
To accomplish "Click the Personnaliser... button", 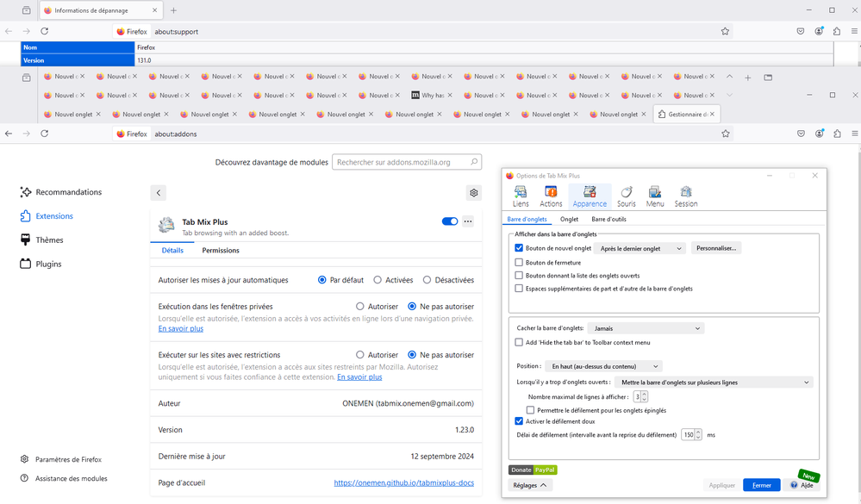I will point(716,248).
